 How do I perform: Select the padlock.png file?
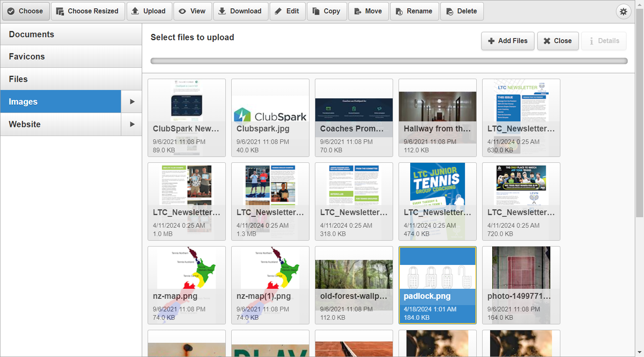click(437, 285)
